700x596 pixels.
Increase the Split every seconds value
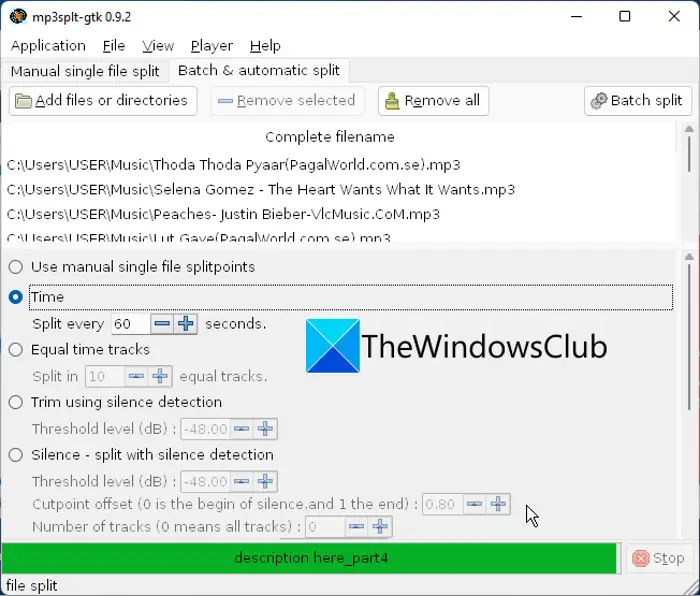186,324
